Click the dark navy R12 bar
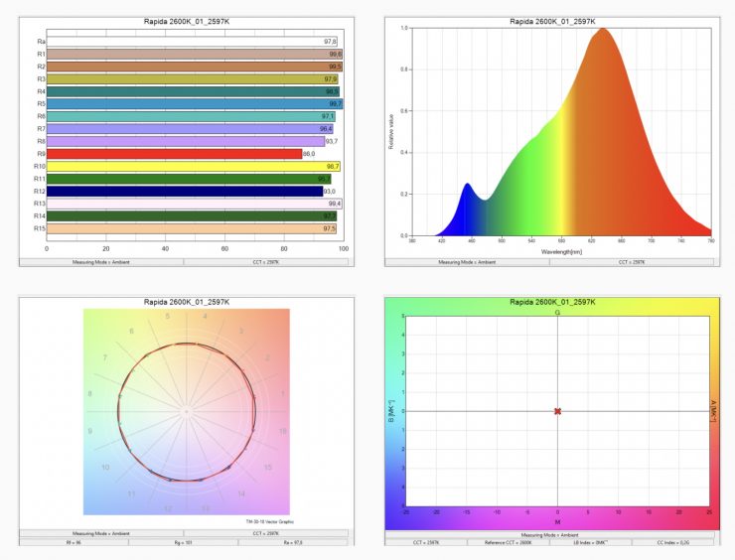This screenshot has width=735, height=560. pyautogui.click(x=185, y=191)
